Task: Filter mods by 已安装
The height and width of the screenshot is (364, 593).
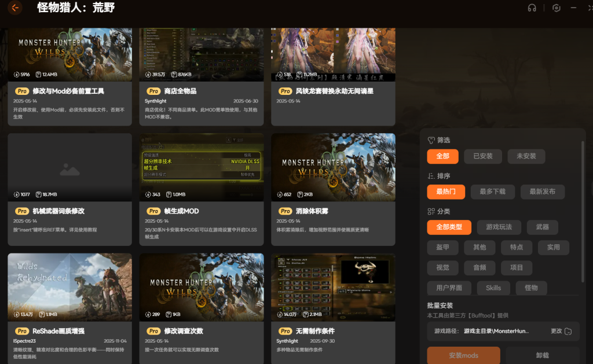Action: point(482,156)
